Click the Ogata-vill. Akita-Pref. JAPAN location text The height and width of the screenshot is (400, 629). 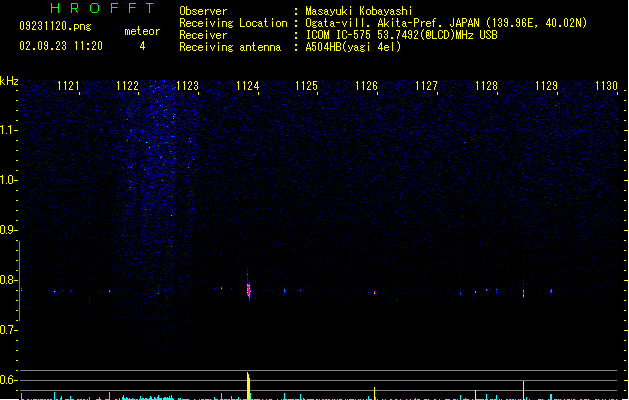pos(446,23)
